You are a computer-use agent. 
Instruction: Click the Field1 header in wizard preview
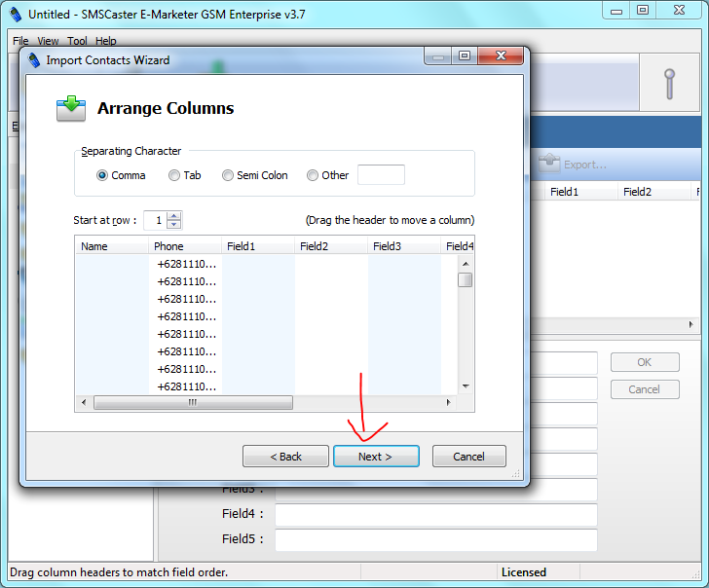pyautogui.click(x=258, y=246)
